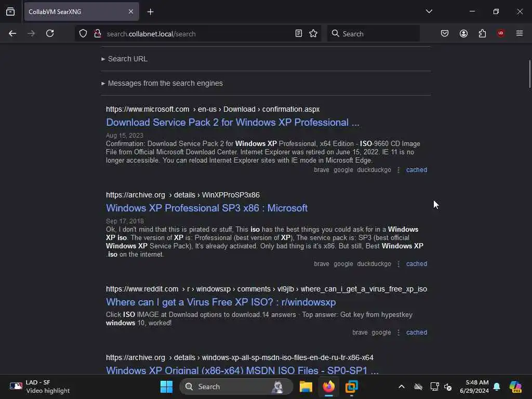
Task: Click duckduckgo engine label under SP3 x86 result
Action: point(374,263)
